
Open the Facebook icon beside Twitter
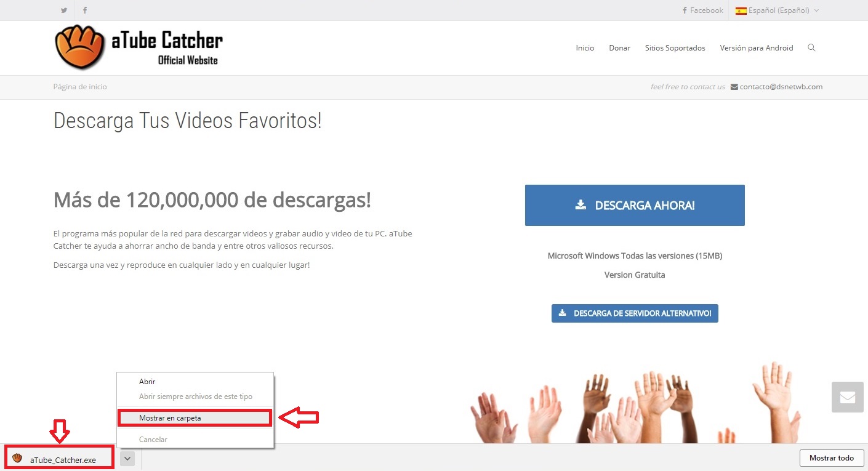pyautogui.click(x=84, y=10)
